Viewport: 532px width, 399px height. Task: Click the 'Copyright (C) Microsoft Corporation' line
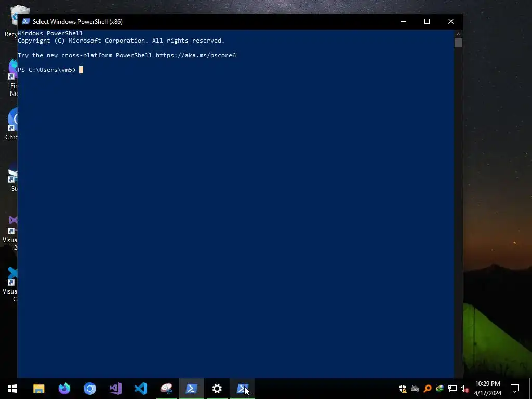click(121, 41)
